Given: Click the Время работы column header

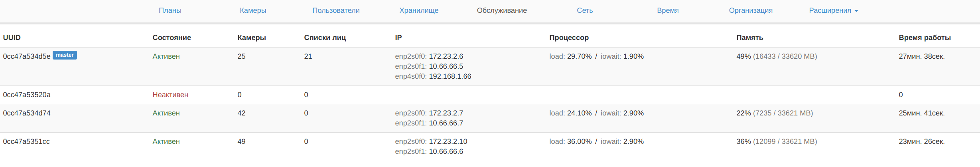Looking at the screenshot, I should 925,38.
